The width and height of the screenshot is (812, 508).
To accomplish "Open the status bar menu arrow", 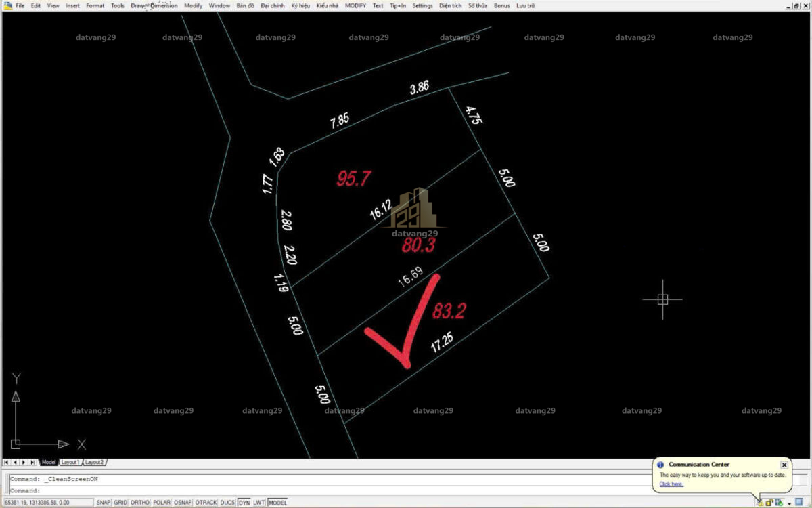I will [789, 503].
